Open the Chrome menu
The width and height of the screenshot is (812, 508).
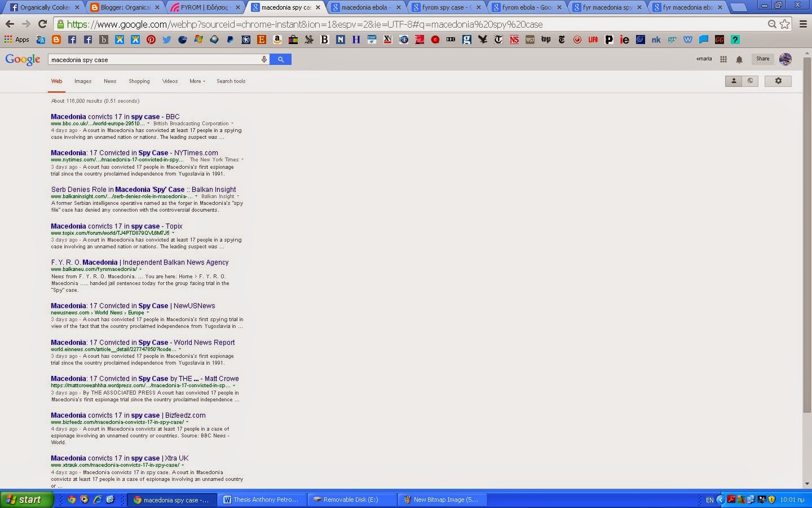point(804,24)
